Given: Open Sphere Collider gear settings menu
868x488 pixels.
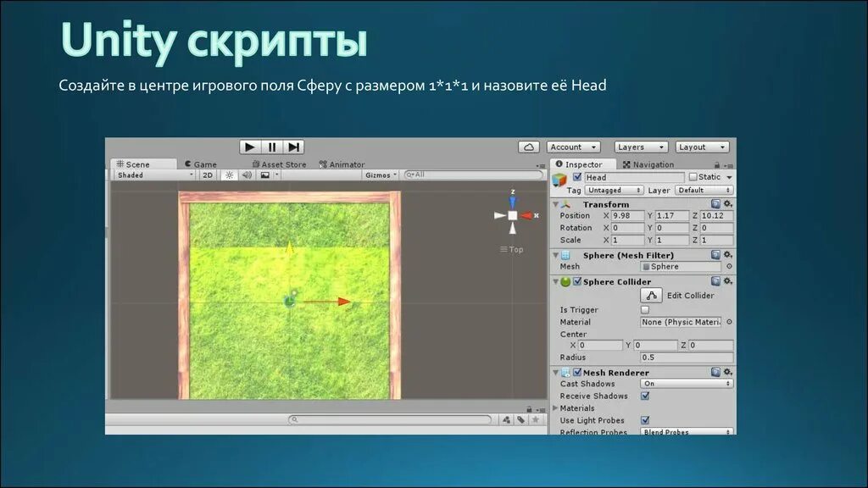Looking at the screenshot, I should pos(728,281).
